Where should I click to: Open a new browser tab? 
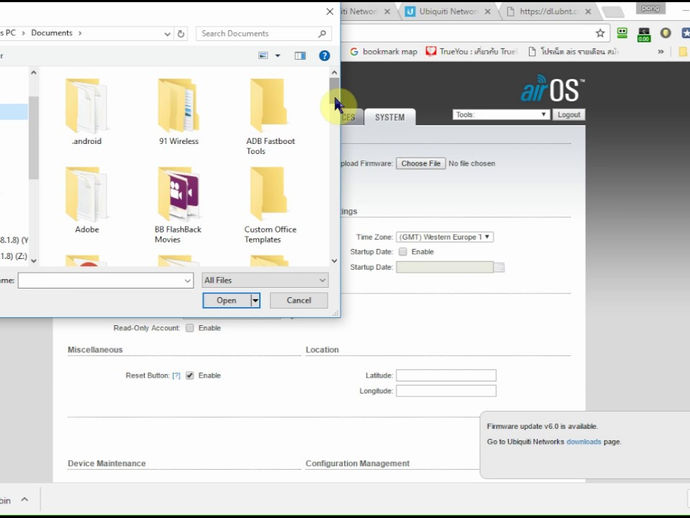613,13
